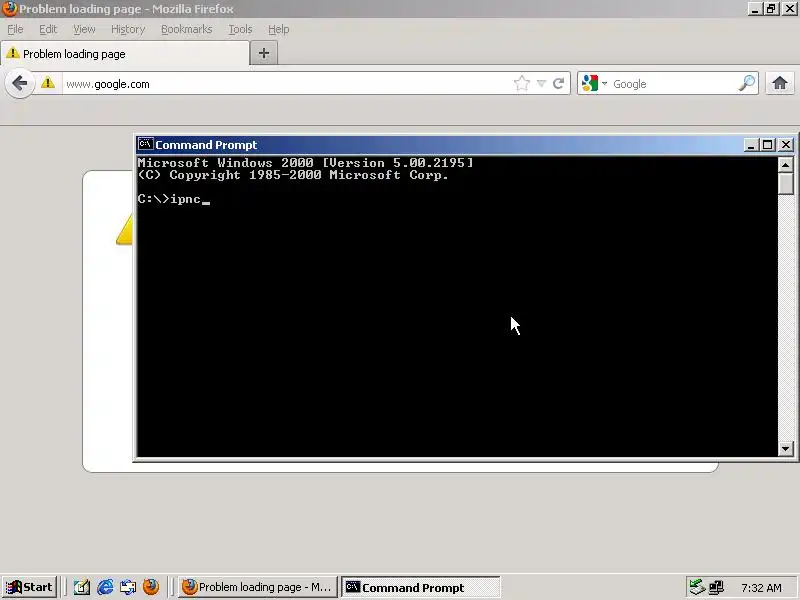The height and width of the screenshot is (600, 800).
Task: Open the History menu
Action: coord(128,30)
